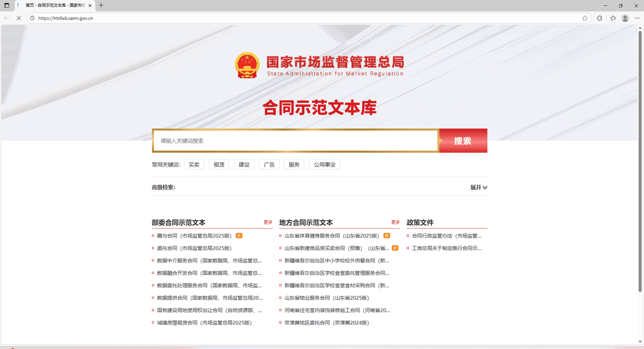The image size is (644, 349).
Task: Open the favorites list icon
Action: 613,18
